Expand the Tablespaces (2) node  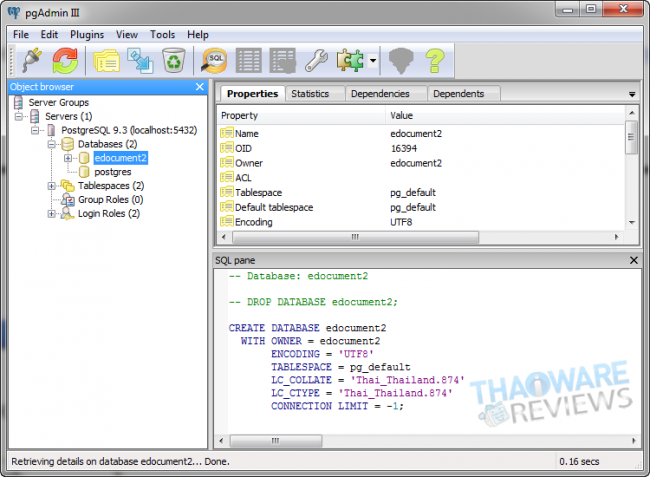tap(52, 186)
